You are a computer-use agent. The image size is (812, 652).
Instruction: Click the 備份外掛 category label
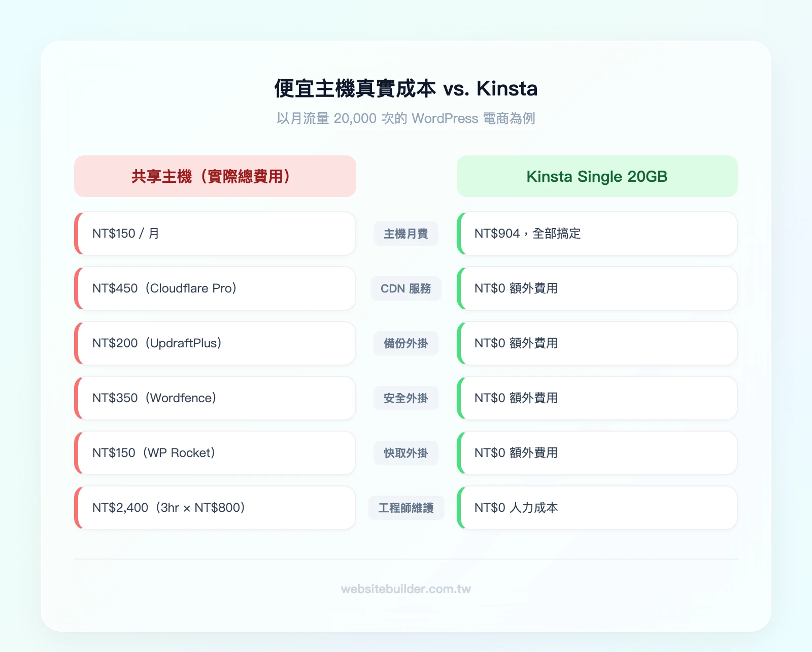point(406,343)
